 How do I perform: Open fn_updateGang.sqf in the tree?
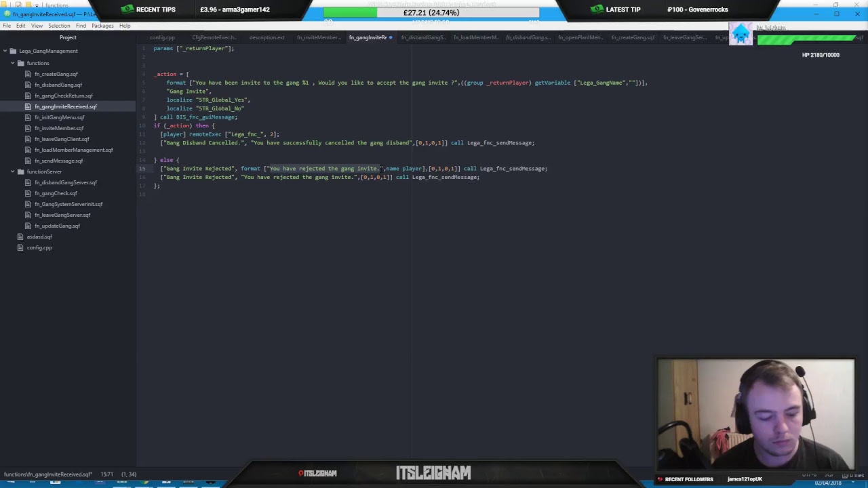pos(57,226)
